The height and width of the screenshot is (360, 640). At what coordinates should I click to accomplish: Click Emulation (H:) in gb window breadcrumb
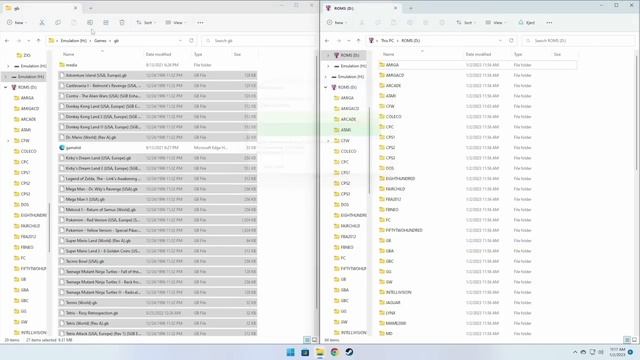tap(73, 41)
